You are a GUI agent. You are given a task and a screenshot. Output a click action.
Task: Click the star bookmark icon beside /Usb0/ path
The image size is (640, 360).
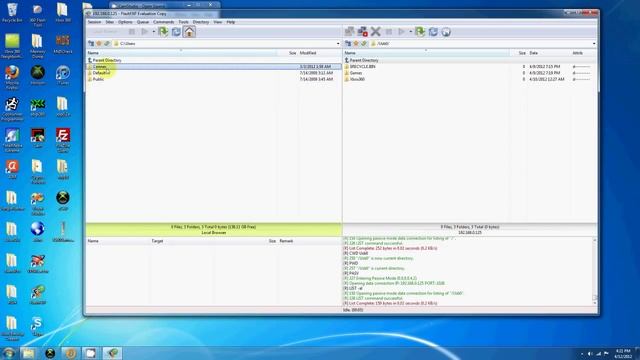coord(356,44)
